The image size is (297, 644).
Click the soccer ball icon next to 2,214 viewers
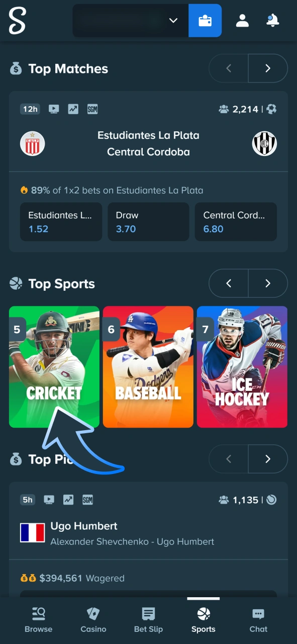click(271, 109)
